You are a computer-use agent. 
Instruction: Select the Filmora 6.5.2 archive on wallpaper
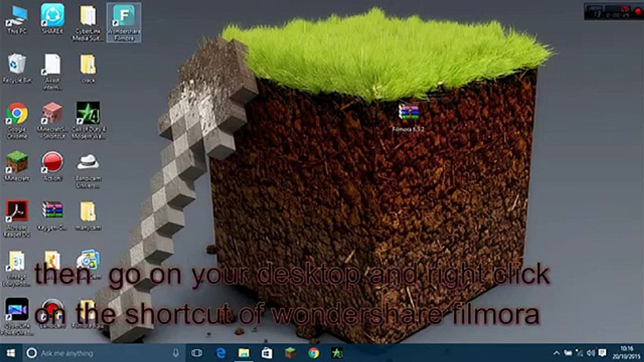[408, 117]
